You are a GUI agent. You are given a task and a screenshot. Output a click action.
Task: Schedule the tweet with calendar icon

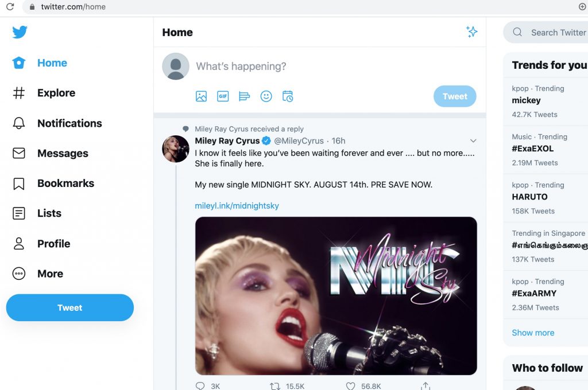point(288,96)
